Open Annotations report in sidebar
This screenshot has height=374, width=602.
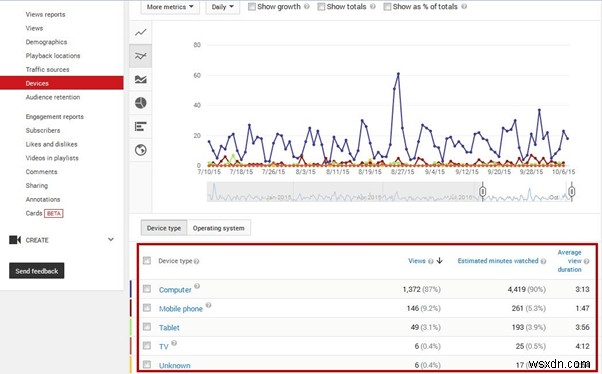point(43,199)
